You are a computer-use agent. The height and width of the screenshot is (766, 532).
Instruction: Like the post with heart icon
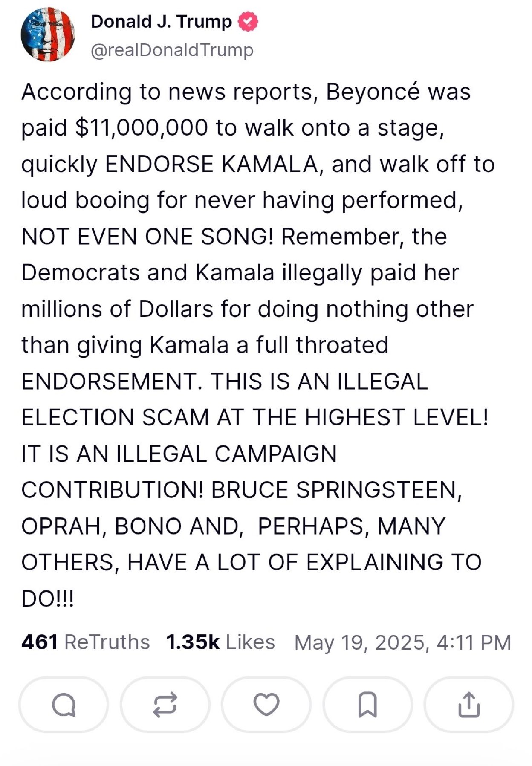[266, 704]
